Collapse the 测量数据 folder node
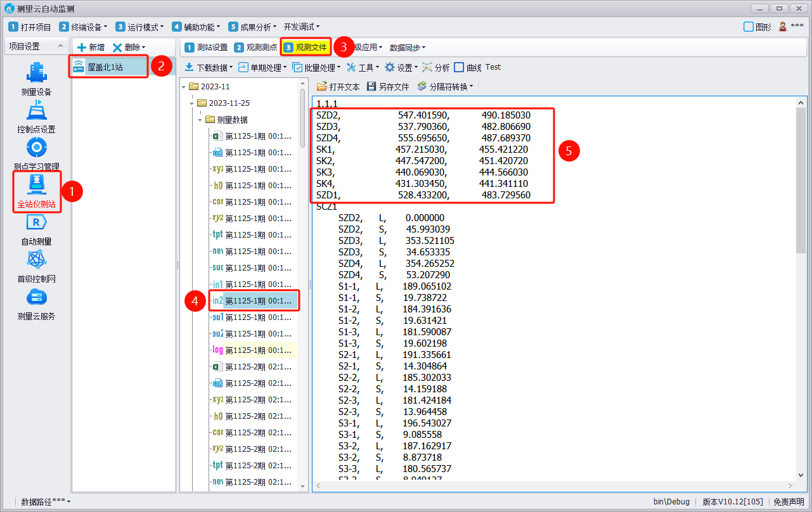This screenshot has width=812, height=512. (200, 120)
